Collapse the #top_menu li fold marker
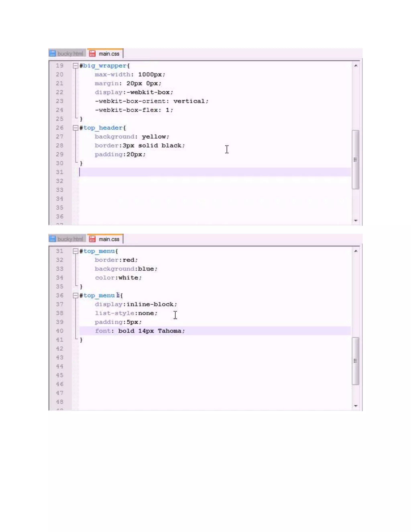 tap(75, 296)
